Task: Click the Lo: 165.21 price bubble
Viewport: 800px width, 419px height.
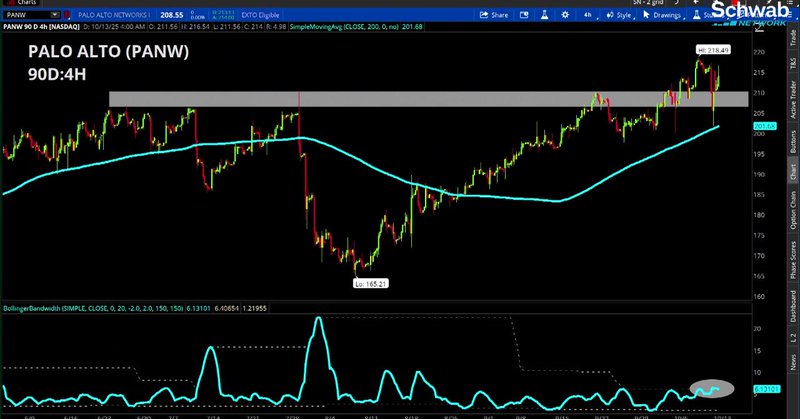Action: pos(371,284)
